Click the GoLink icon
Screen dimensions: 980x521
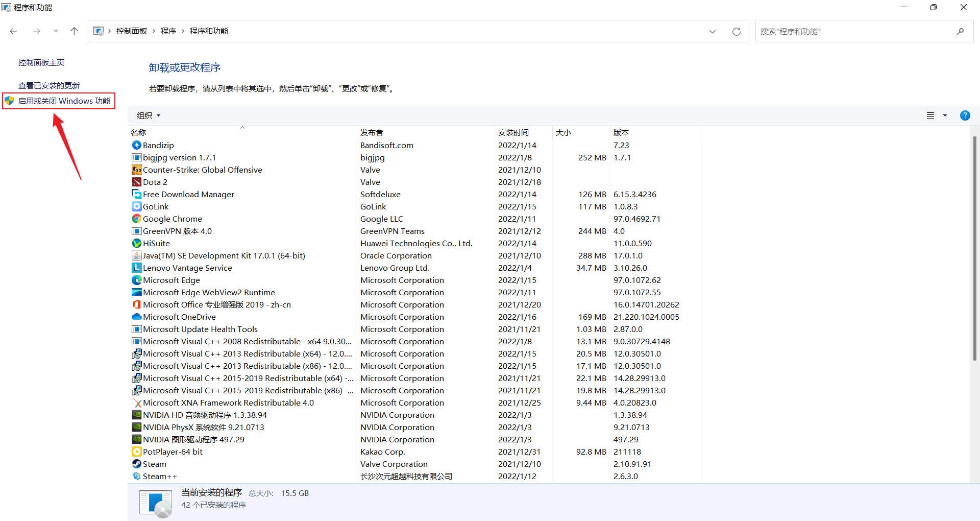tap(136, 206)
